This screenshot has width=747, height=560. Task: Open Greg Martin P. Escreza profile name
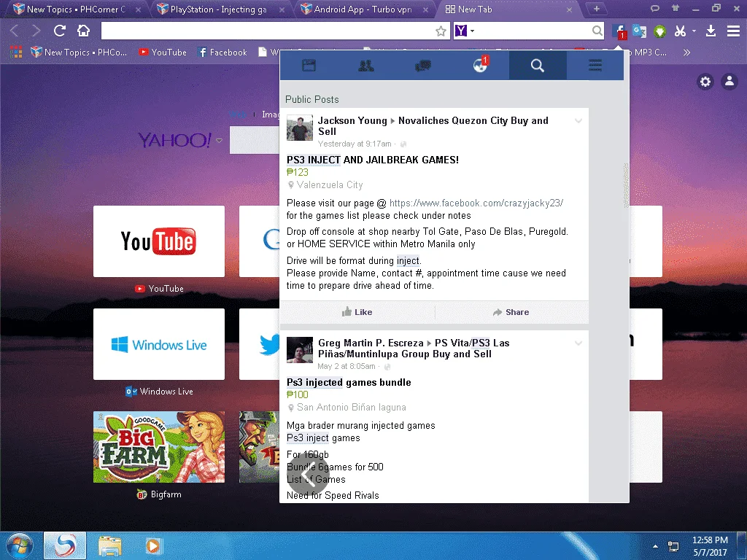pyautogui.click(x=371, y=343)
